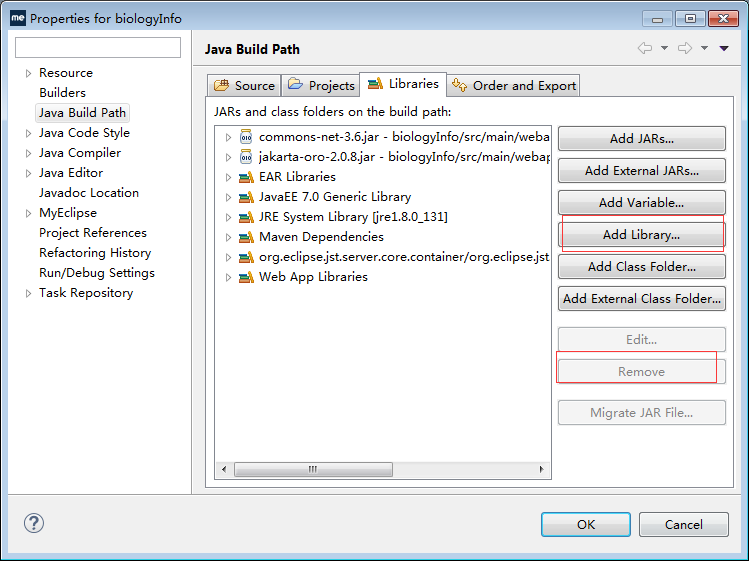Expand the JRE System Library entry
749x561 pixels.
[228, 217]
